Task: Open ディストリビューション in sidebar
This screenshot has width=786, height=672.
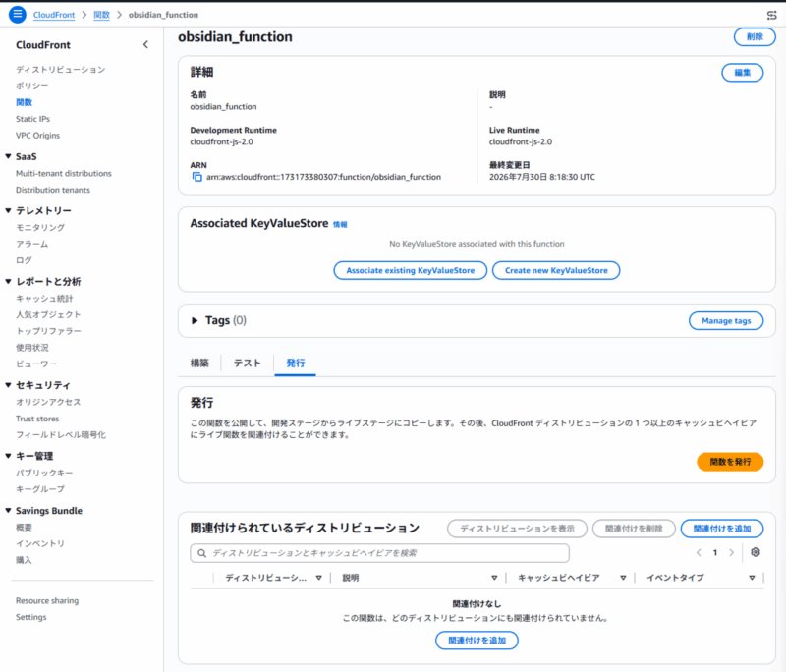Action: click(x=60, y=69)
